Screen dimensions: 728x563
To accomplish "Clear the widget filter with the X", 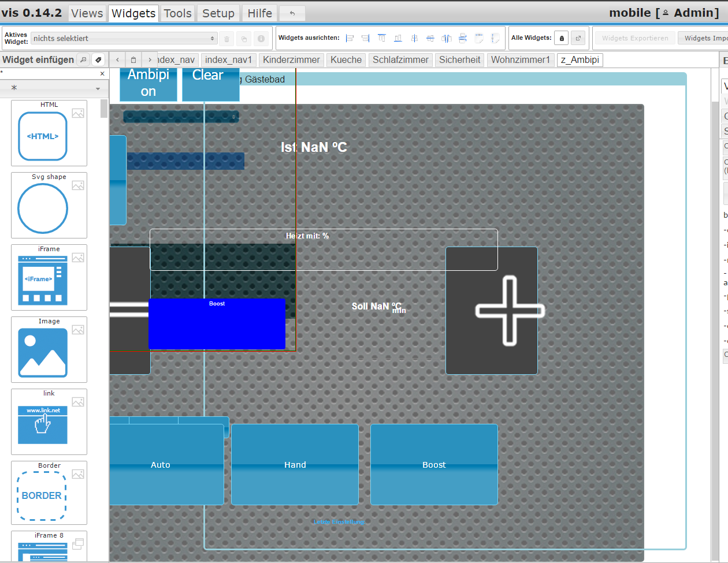I will (102, 73).
